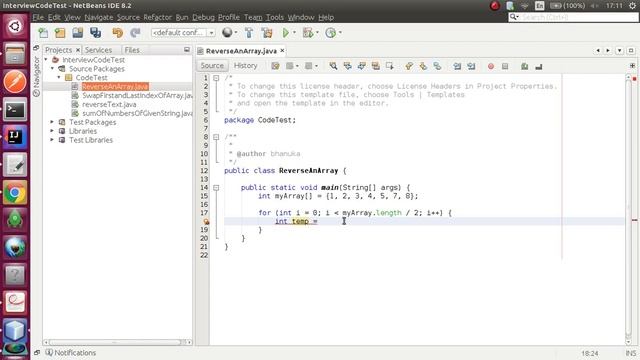Collapse the main method fold on line 14
Viewport: 640px width, 360px height.
click(x=216, y=188)
